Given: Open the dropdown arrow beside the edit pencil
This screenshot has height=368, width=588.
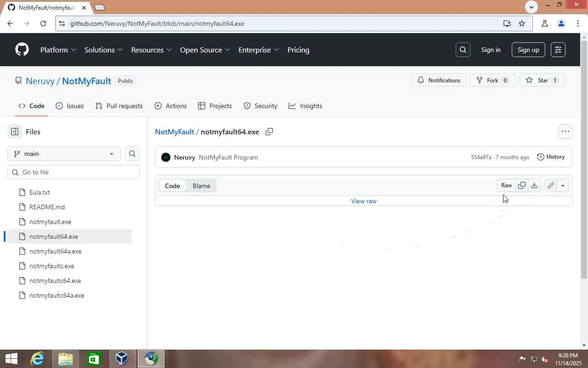Looking at the screenshot, I should (563, 185).
